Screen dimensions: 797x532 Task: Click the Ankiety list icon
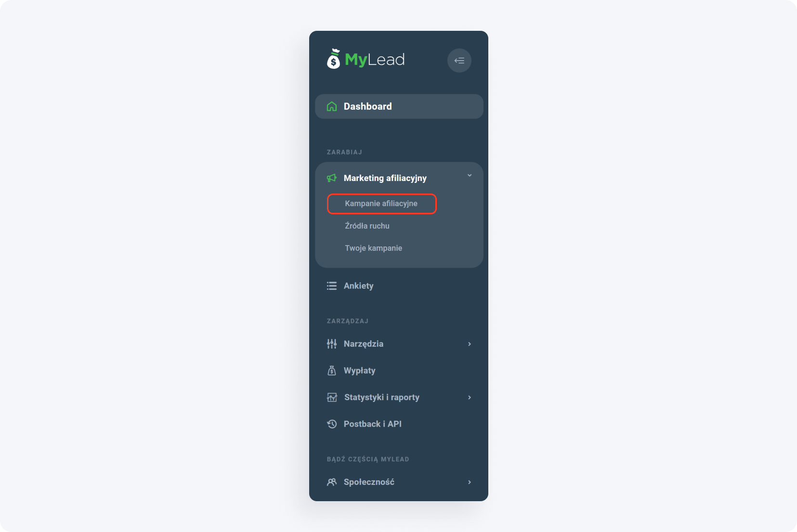pos(332,286)
